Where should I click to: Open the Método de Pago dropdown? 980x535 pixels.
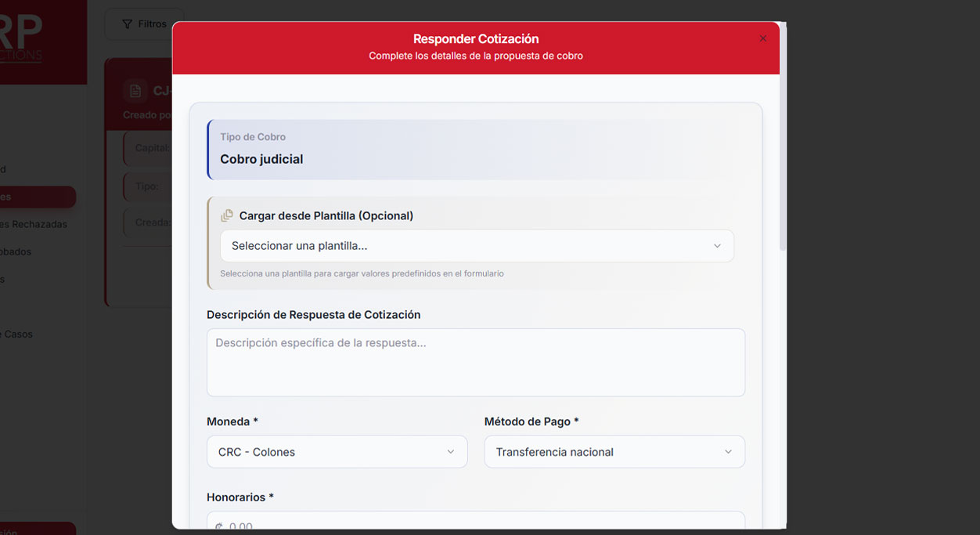click(614, 452)
